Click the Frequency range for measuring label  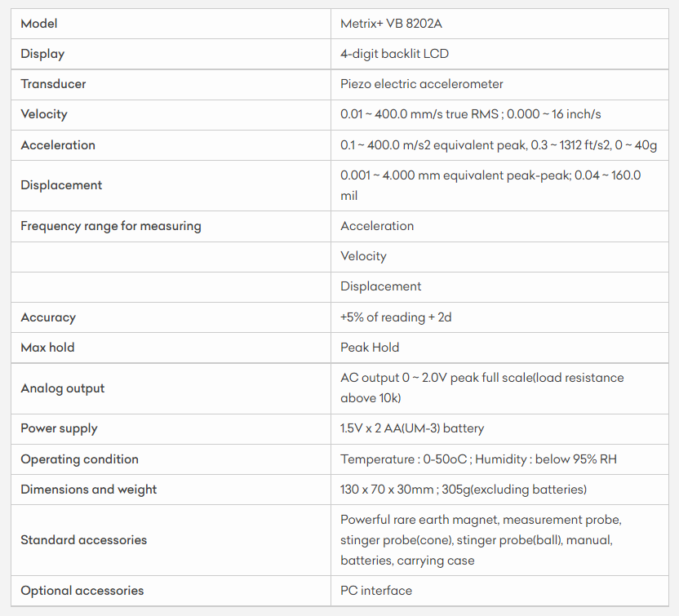(x=110, y=226)
